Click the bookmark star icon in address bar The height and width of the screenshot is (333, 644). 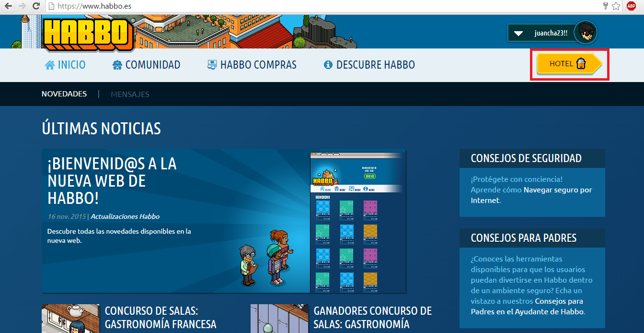coord(616,6)
